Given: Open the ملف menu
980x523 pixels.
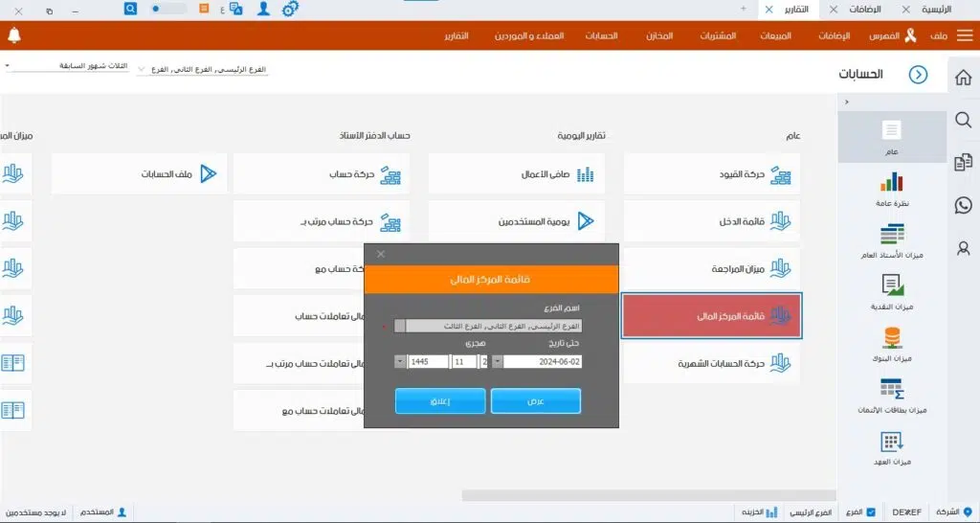Looking at the screenshot, I should (x=938, y=35).
